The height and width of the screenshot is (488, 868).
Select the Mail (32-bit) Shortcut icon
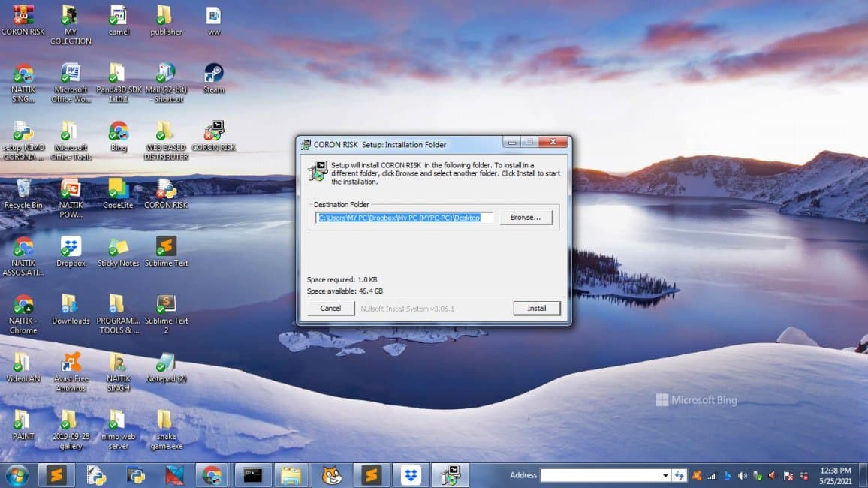click(x=166, y=83)
